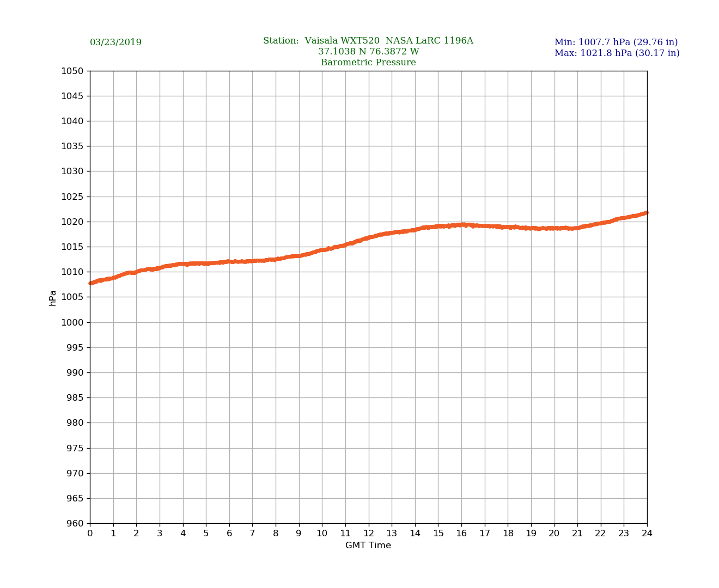The image size is (719, 588).
Task: Click the 980 y-axis tick label
Action: tap(75, 423)
